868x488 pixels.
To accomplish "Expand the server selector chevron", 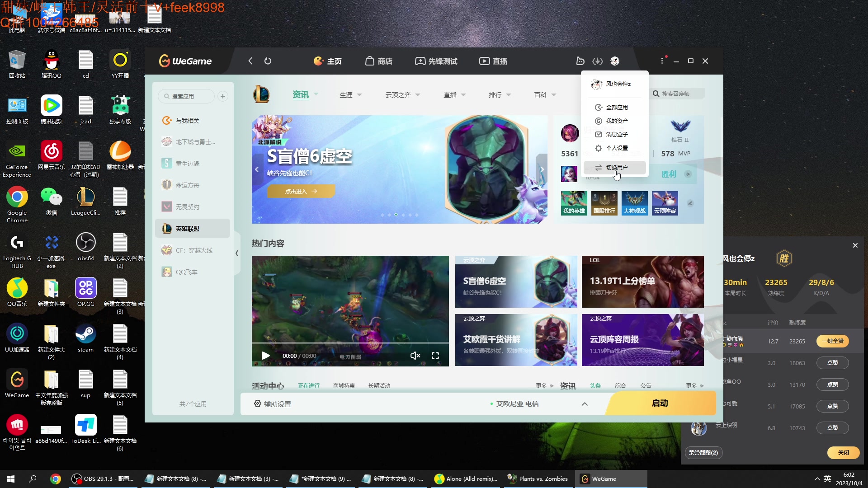I will [x=585, y=404].
